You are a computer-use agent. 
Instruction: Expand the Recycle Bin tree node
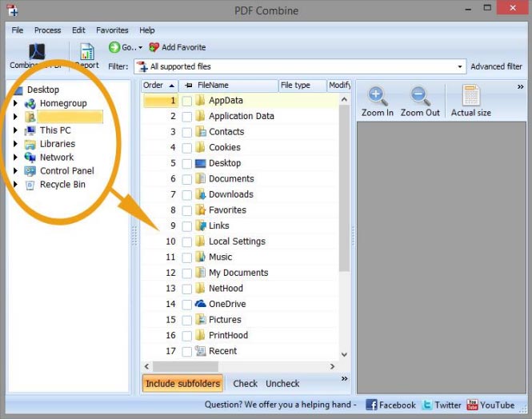15,185
